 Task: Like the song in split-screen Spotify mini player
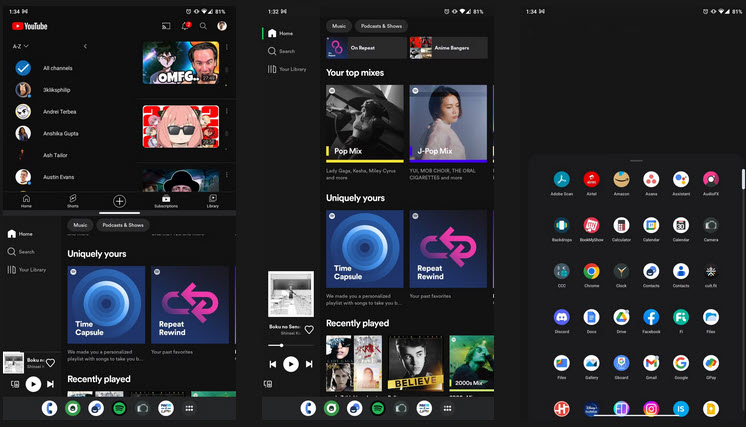(50, 363)
